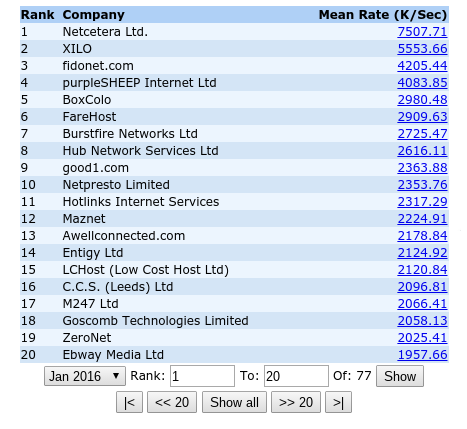Viewport: 467px width, 429px height.
Task: Open the 2725.47 rate link
Action: pos(422,134)
